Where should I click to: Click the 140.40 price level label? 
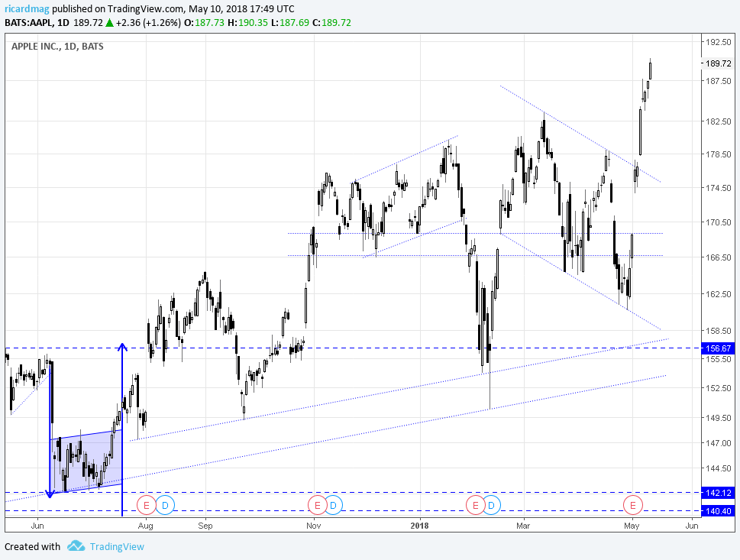click(x=719, y=511)
